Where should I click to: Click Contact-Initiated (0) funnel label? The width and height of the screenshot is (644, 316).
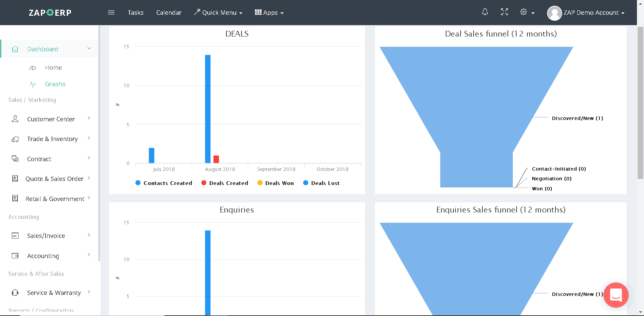pyautogui.click(x=559, y=169)
